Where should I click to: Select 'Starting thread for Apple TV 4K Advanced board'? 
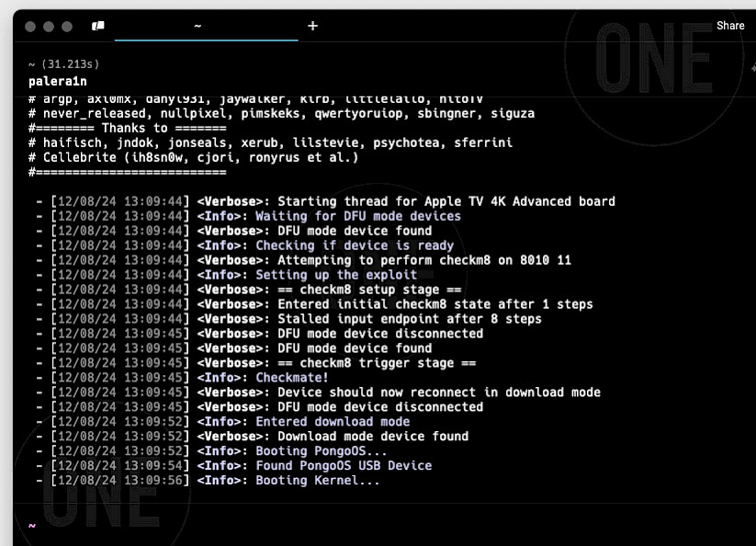click(x=446, y=201)
